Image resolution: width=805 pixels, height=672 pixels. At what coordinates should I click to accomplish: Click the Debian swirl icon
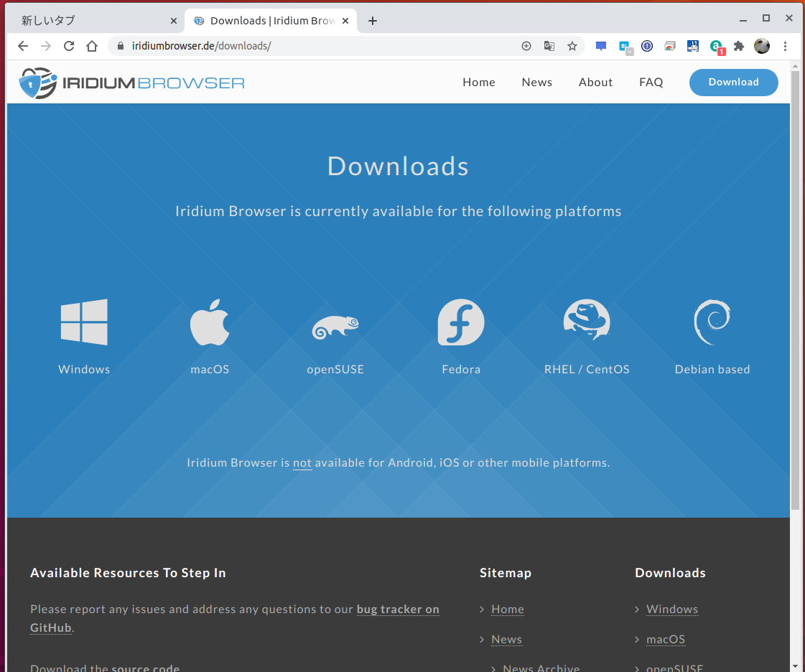(x=712, y=322)
